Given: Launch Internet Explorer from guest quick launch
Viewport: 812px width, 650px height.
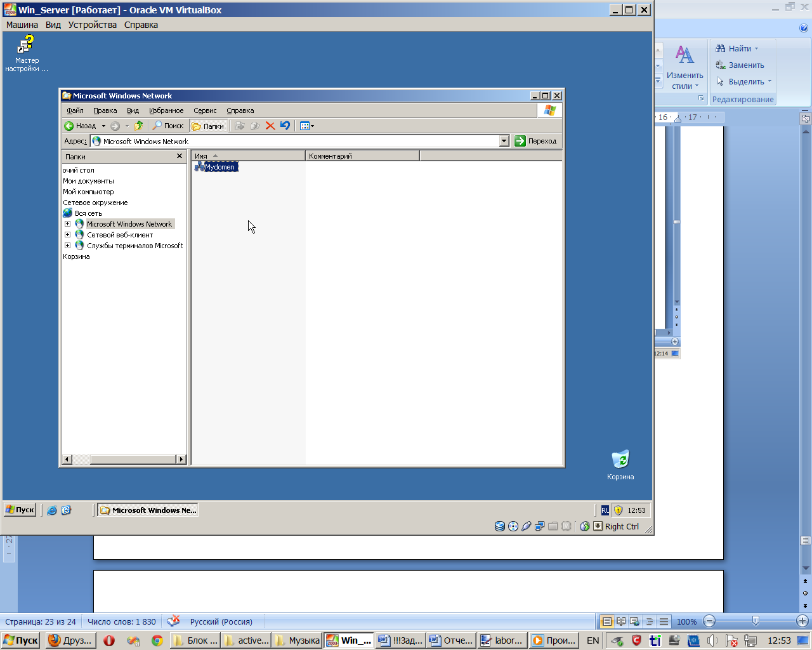Looking at the screenshot, I should click(52, 510).
